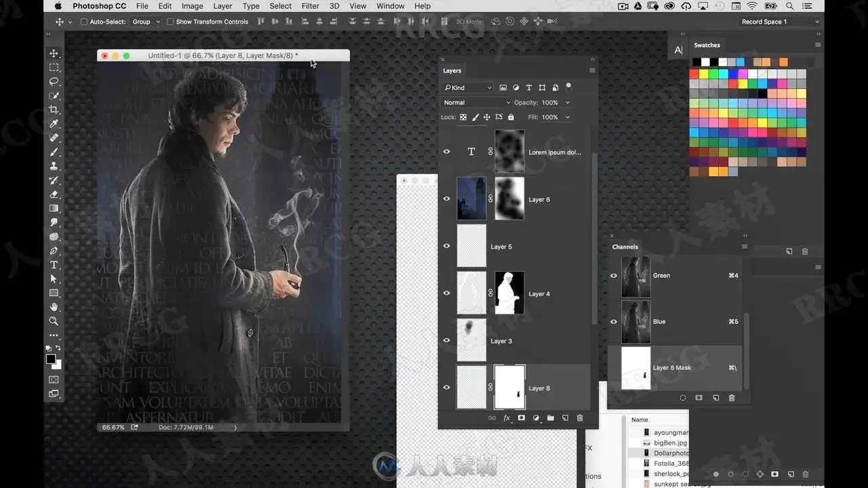
Task: Open the Record Space 1 workspace dropdown
Action: [x=780, y=22]
